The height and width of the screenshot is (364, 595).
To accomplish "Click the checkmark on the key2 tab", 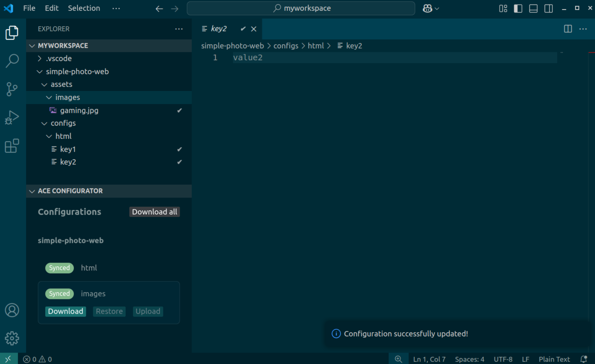I will (243, 29).
